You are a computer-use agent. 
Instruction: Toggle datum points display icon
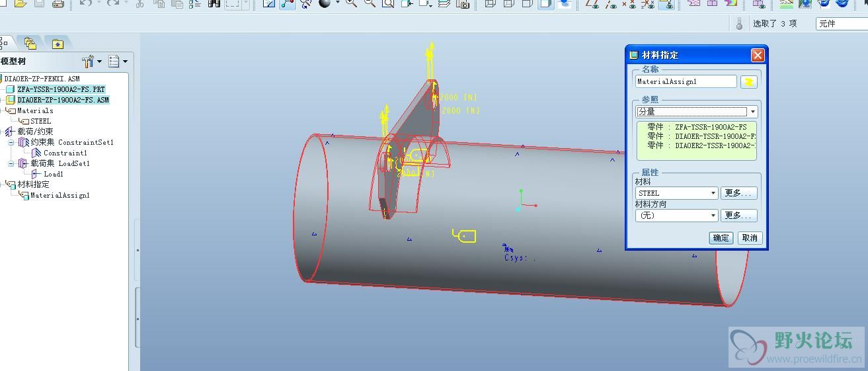click(629, 3)
